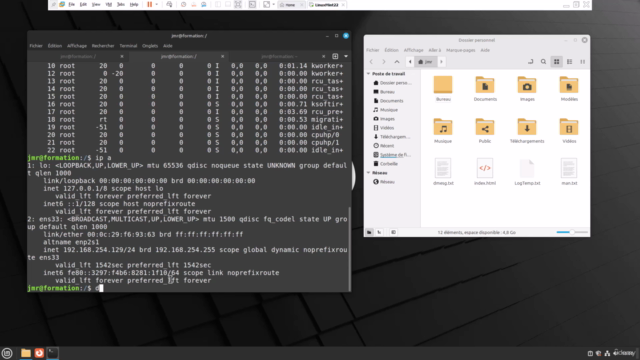640x360 pixels.
Task: Open VMware console view icon
Action: tap(253, 4)
